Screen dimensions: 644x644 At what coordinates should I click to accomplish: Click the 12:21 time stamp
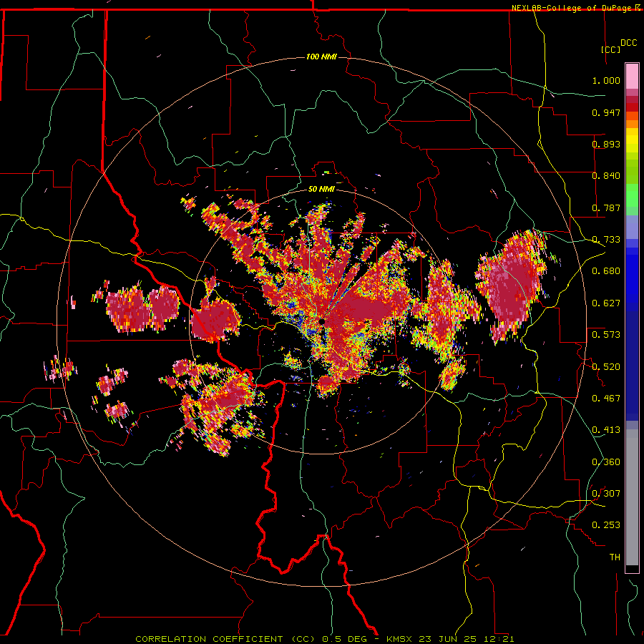coord(499,639)
